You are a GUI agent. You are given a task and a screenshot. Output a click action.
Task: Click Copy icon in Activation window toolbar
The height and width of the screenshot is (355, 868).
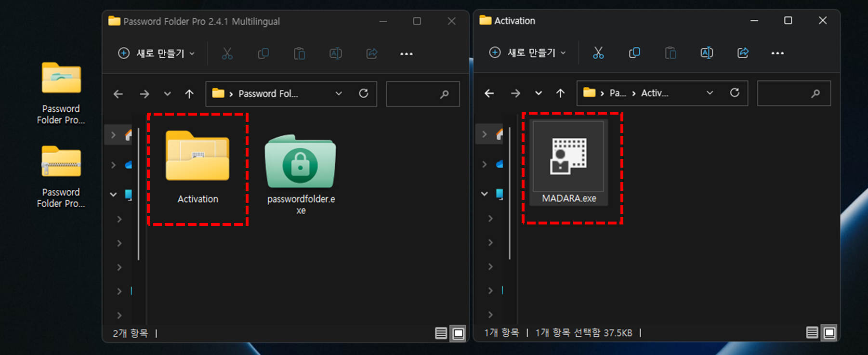634,53
